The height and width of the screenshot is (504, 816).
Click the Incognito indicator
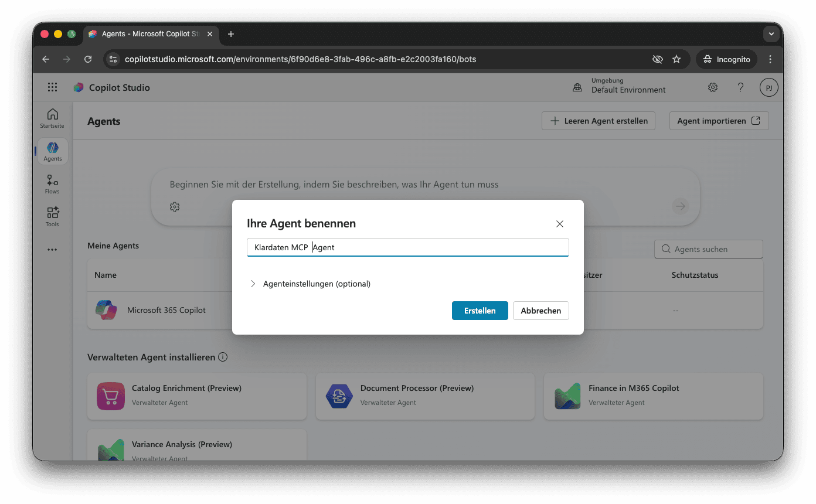pyautogui.click(x=726, y=59)
